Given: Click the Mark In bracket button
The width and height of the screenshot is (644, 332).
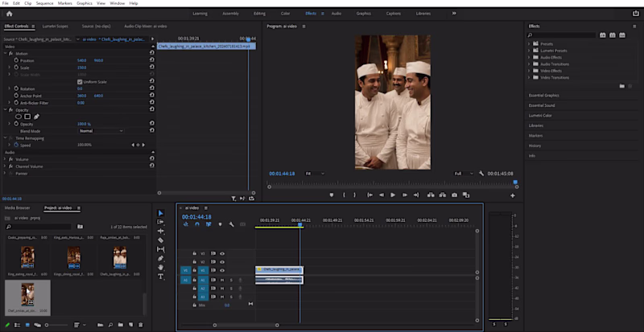Looking at the screenshot, I should (x=345, y=195).
